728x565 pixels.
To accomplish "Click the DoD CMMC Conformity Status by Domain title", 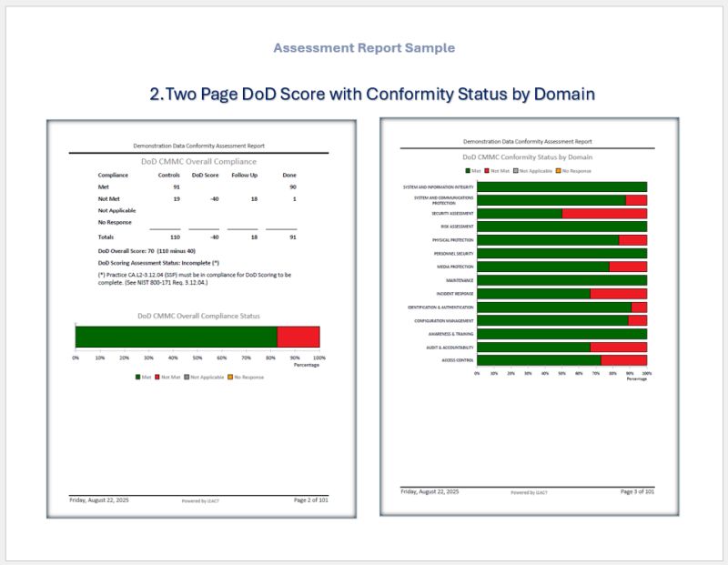I will pos(528,156).
